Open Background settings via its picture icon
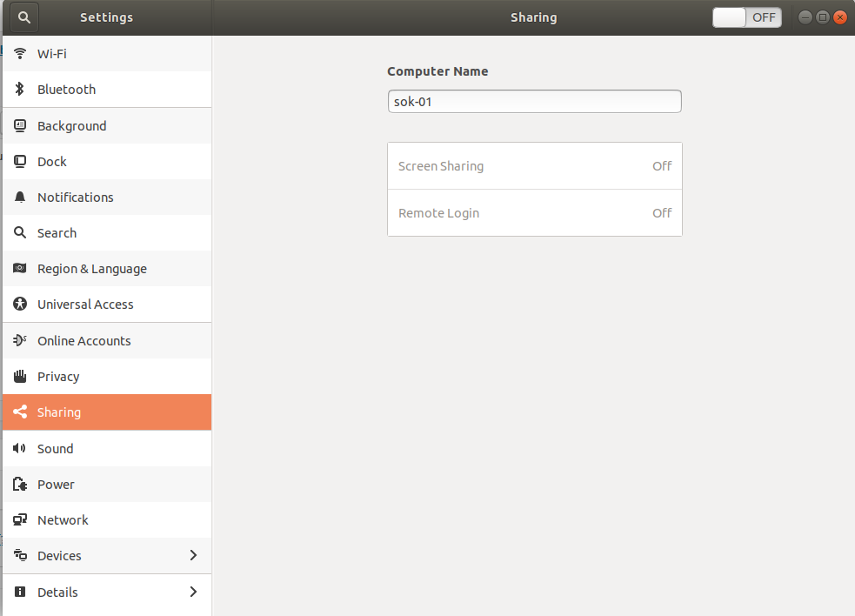Viewport: 855px width, 616px height. coord(19,125)
